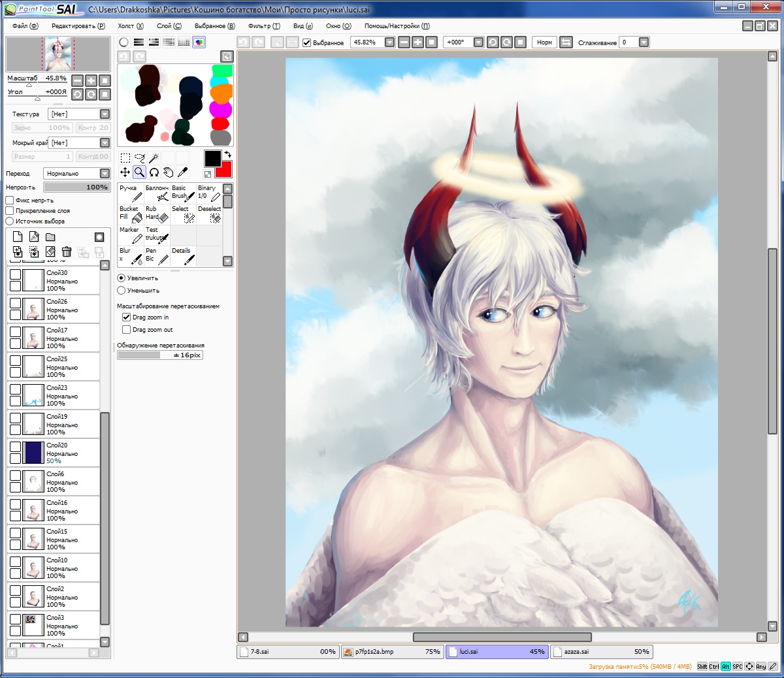This screenshot has height=678, width=784.
Task: Select the Lasso tool
Action: click(x=139, y=158)
